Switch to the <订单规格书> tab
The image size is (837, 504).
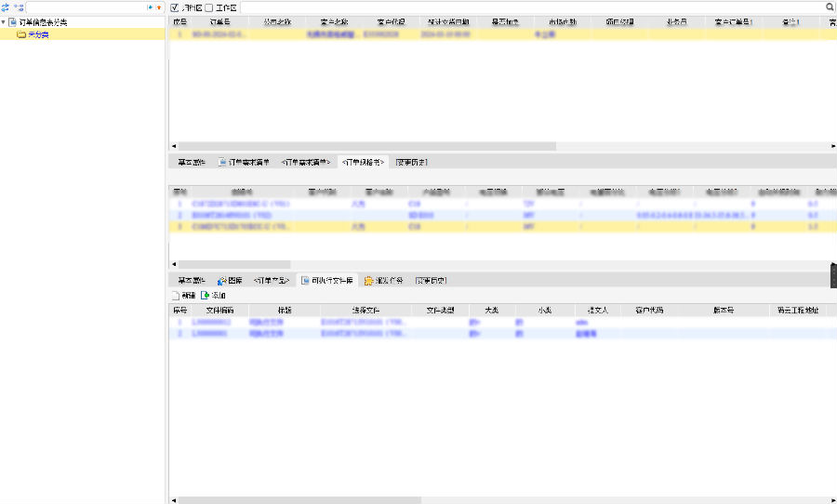(x=362, y=162)
